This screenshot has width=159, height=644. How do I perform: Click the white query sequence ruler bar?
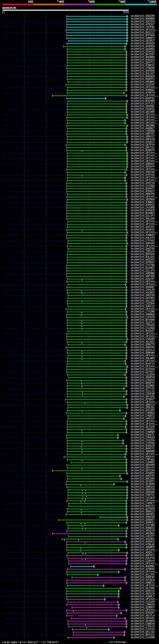[x=65, y=10]
